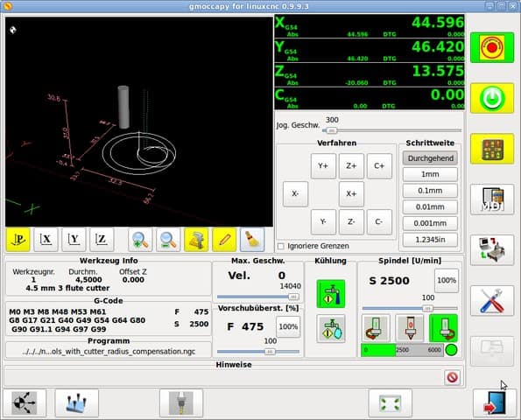This screenshot has width=521, height=420.
Task: Adjust the Jog Geschw. slider handle
Action: [x=331, y=131]
